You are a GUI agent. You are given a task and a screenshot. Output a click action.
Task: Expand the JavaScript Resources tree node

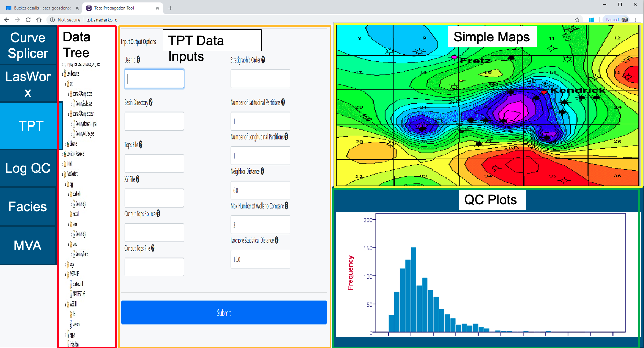63,154
